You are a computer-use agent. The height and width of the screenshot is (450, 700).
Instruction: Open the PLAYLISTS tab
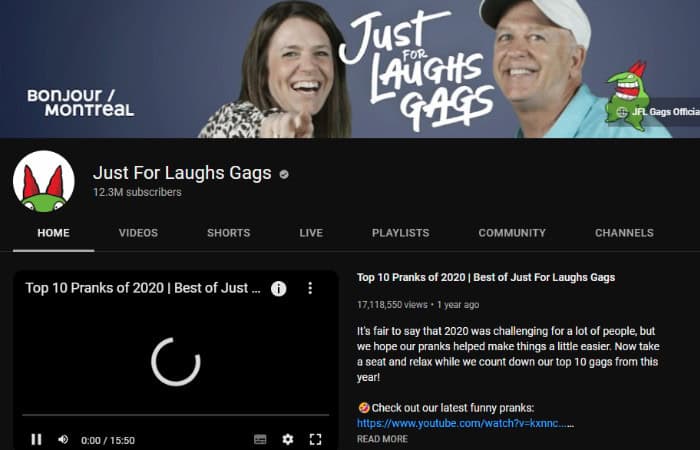tap(400, 233)
